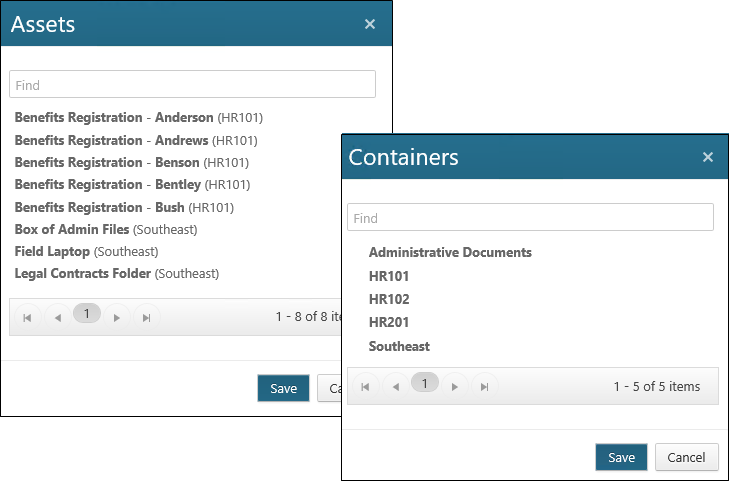Viewport: 732px width, 484px height.
Task: Close the Containers dialog
Action: click(x=708, y=157)
